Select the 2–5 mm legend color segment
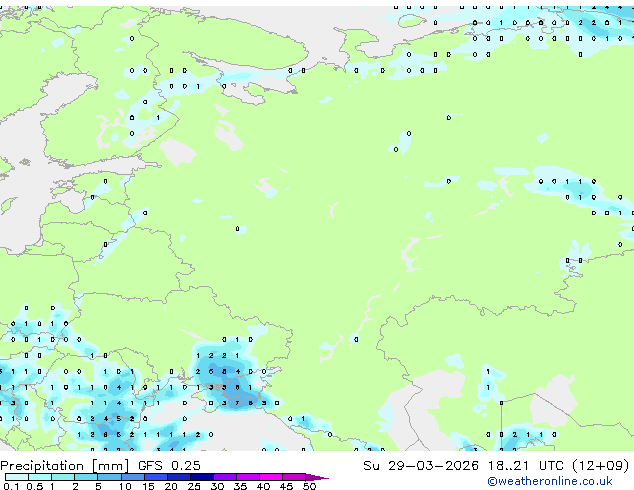The width and height of the screenshot is (634, 490). (86, 477)
